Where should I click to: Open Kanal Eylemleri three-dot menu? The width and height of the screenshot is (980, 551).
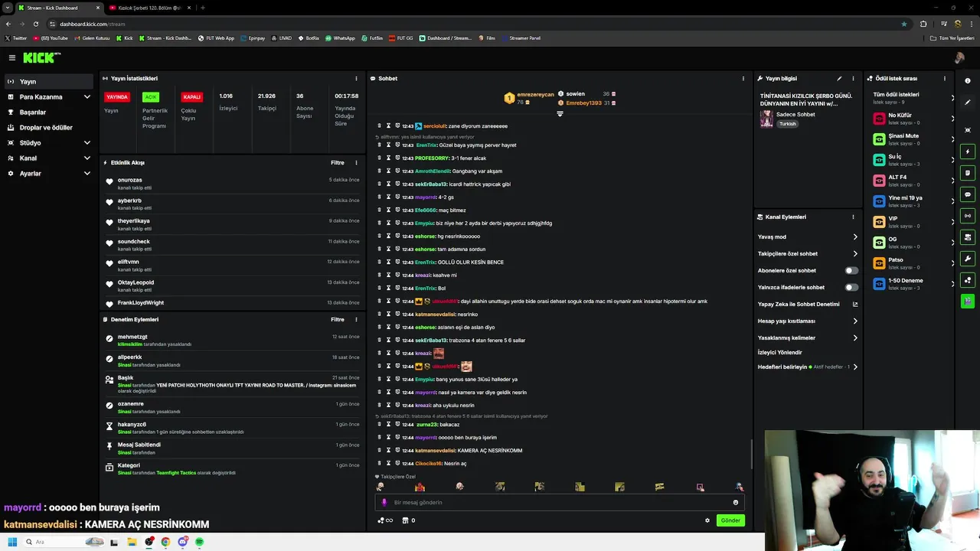click(x=853, y=217)
